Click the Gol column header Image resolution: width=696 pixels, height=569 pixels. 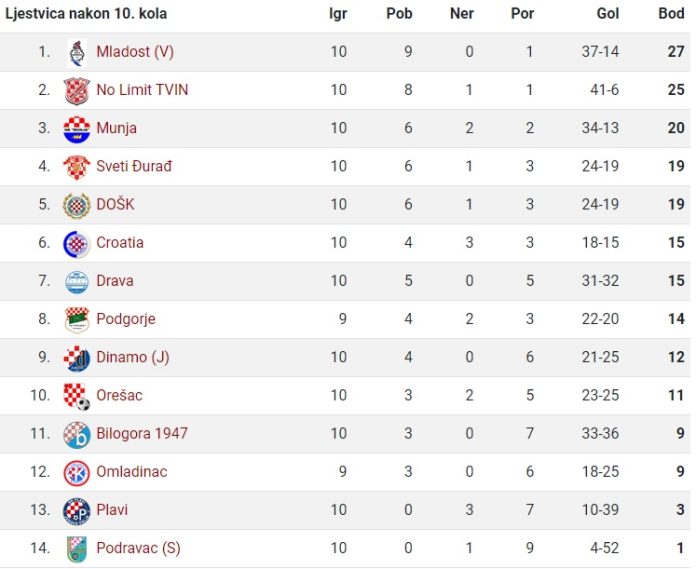[608, 13]
